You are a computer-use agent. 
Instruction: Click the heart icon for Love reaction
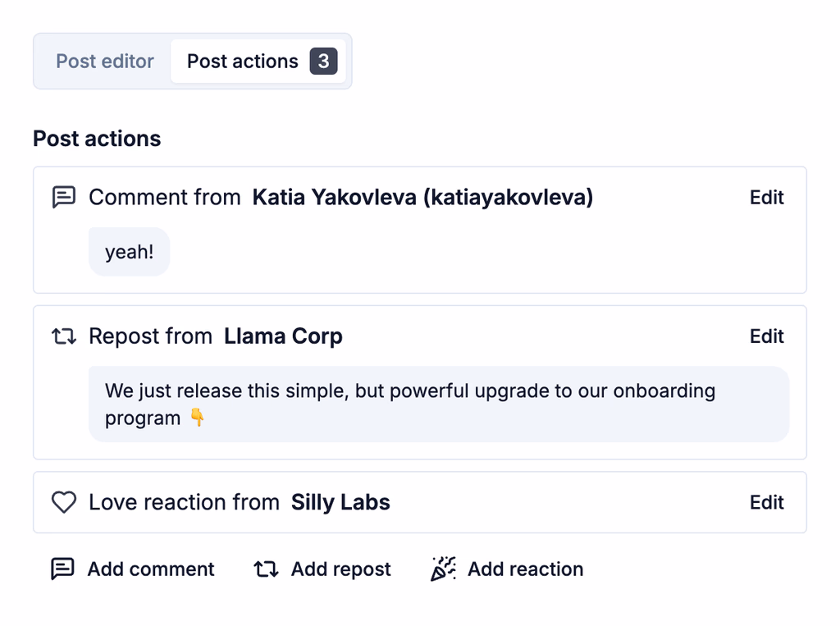click(64, 502)
